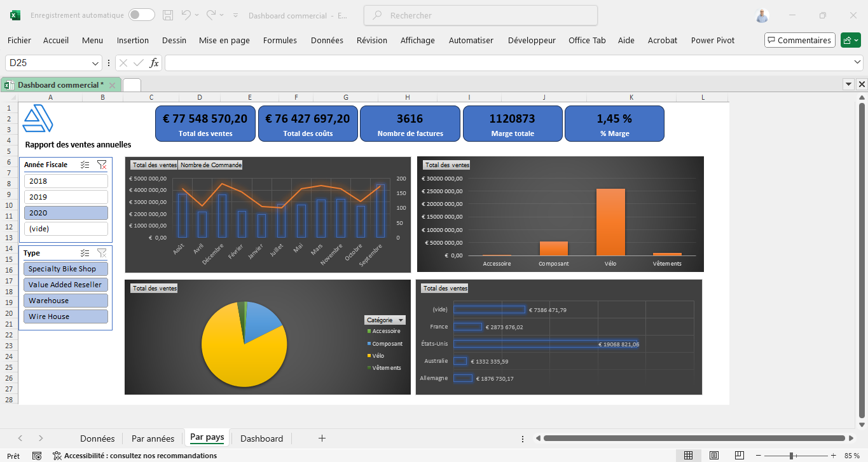Open the Commentaires button
868x462 pixels.
(799, 40)
